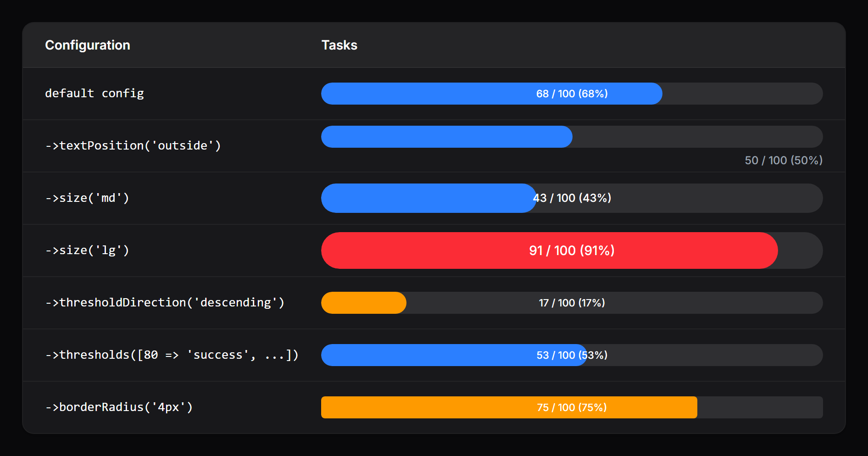Click the unfilled track of the descending bar

(642, 302)
